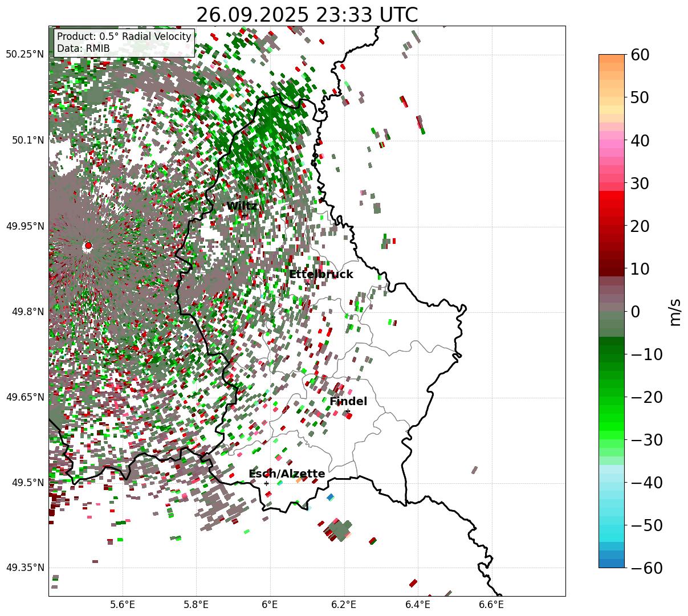
Task: Click the 5.6°E longitude tick label
Action: [x=123, y=605]
